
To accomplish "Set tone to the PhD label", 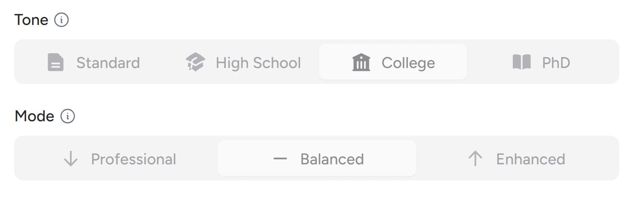I will [x=556, y=63].
